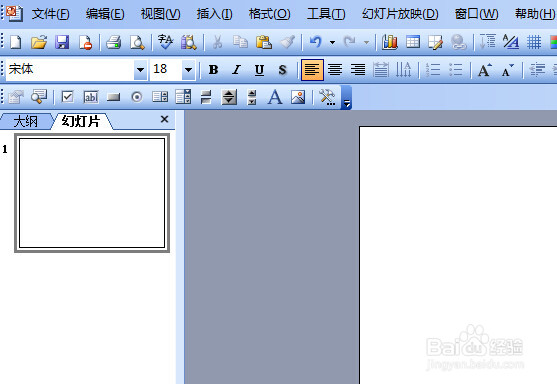Insert a Command Button control
Image resolution: width=557 pixels, height=384 pixels.
tap(114, 97)
